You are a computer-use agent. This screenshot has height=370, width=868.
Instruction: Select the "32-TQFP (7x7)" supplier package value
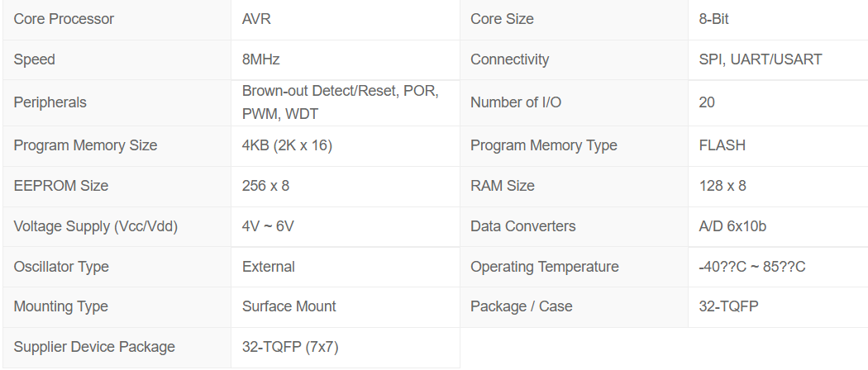(290, 347)
